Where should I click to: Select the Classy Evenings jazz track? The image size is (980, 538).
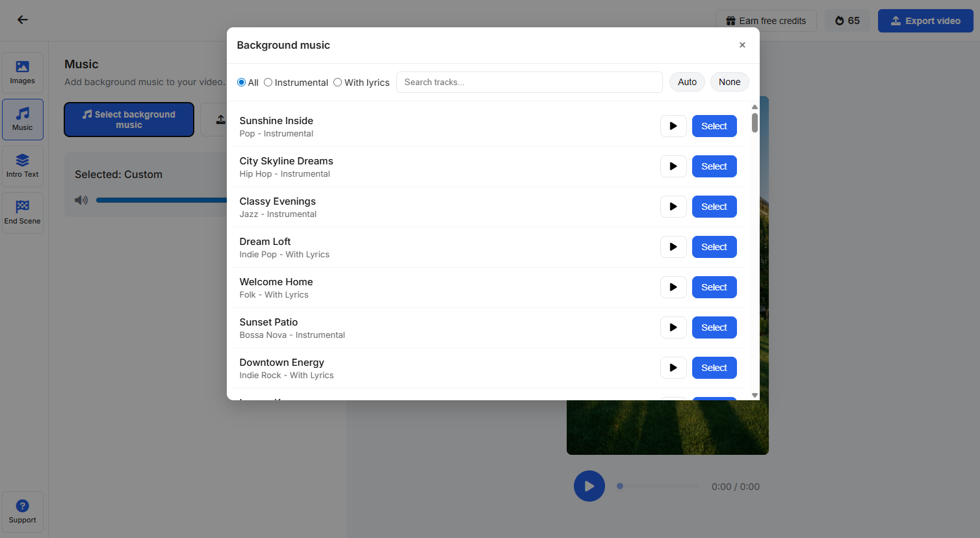pos(714,206)
